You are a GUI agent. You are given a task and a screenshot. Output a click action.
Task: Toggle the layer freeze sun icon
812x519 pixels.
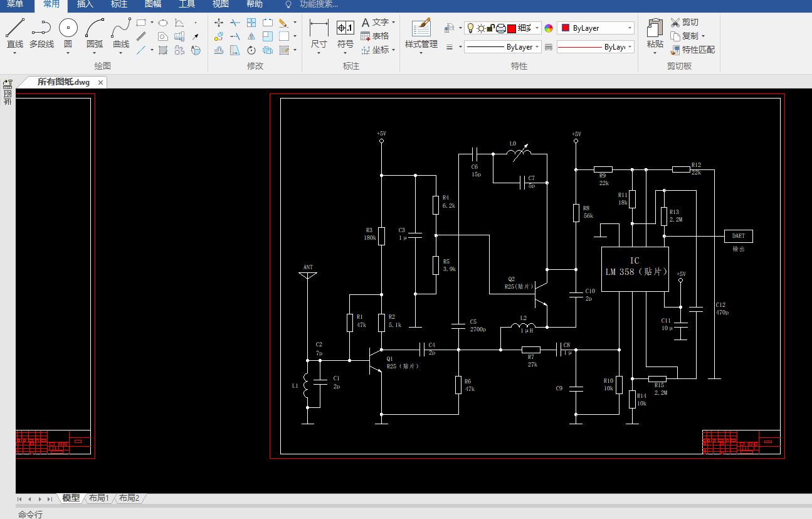tap(481, 28)
